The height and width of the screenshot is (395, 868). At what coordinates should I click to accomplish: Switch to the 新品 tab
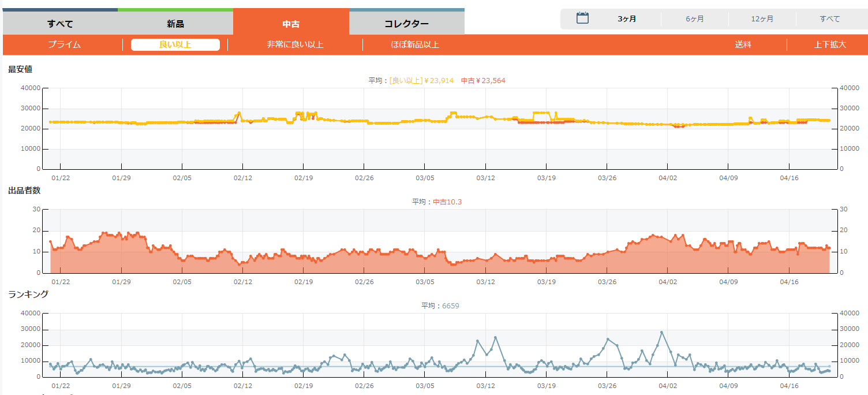click(x=175, y=24)
